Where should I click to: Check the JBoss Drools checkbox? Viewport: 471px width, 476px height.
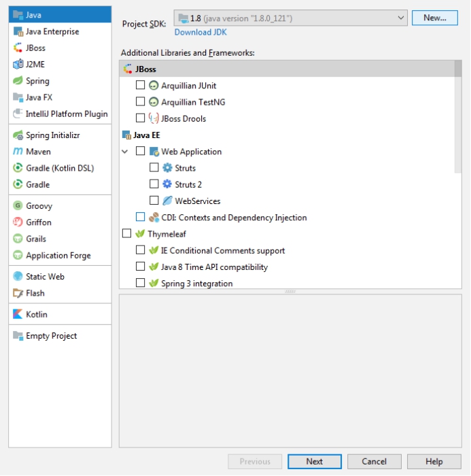click(140, 118)
